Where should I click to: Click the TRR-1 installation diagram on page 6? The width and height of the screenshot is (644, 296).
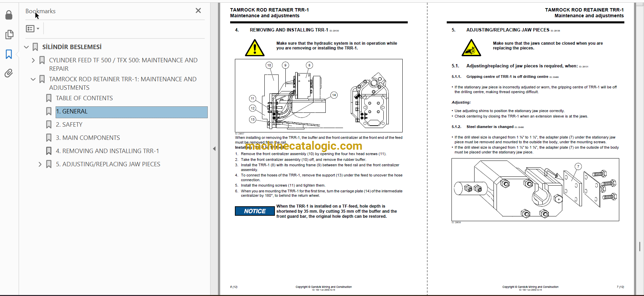point(319,96)
